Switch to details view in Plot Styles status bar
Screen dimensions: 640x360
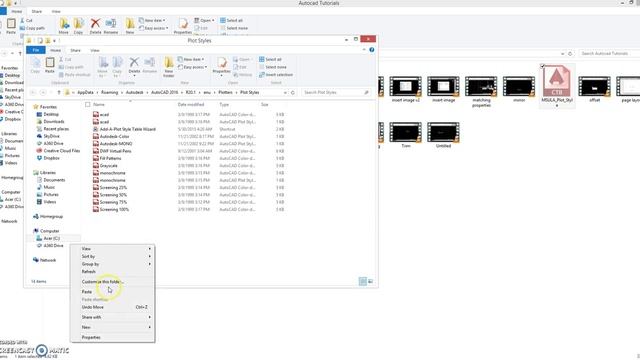[362, 281]
